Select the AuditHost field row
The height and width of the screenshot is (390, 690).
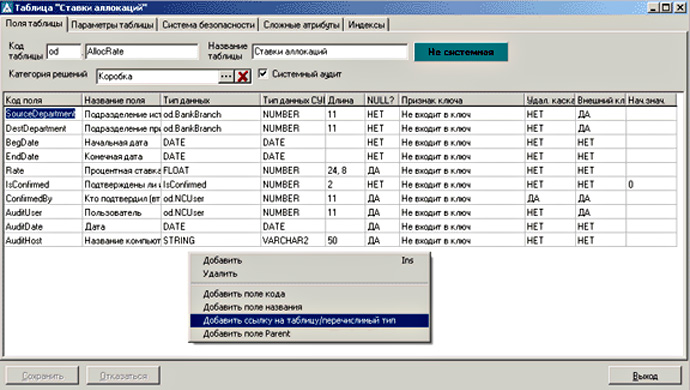tap(341, 241)
